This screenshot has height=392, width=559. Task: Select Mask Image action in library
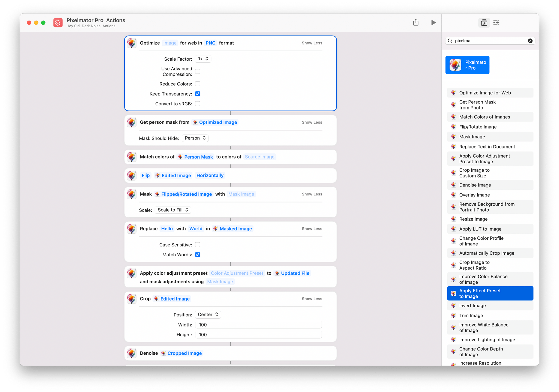tap(490, 137)
